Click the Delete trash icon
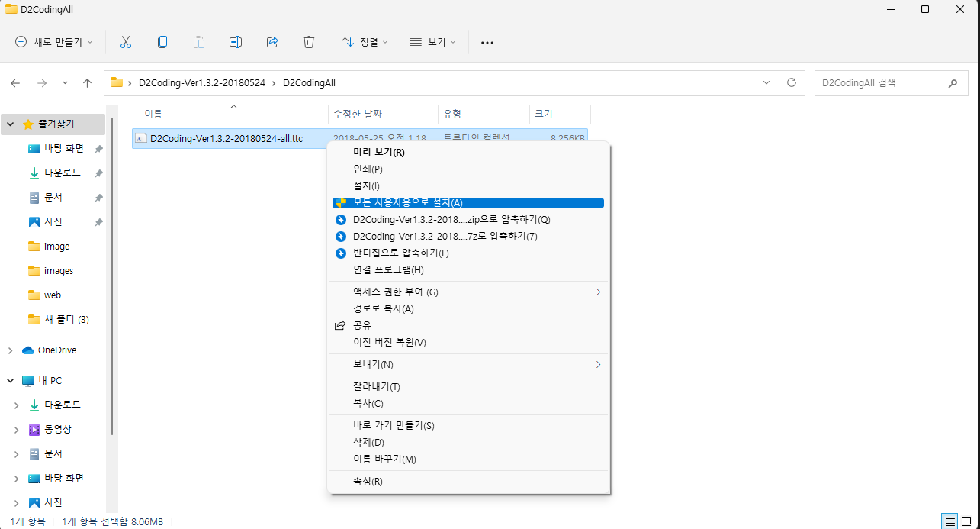980x529 pixels. point(309,42)
